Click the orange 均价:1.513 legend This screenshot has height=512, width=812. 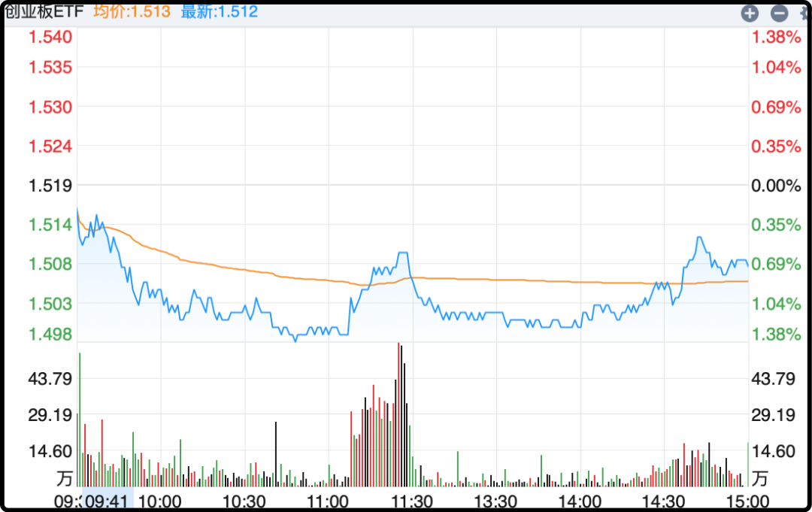[132, 11]
